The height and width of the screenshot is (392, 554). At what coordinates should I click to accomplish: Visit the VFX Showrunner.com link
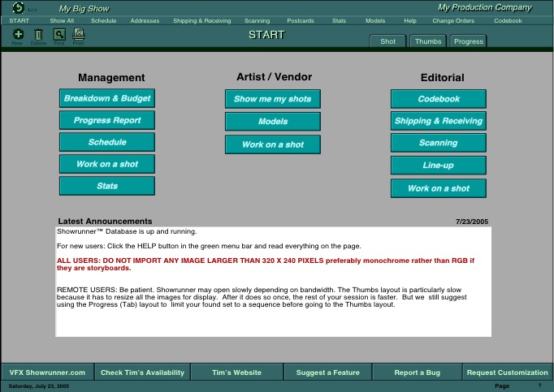(46, 373)
